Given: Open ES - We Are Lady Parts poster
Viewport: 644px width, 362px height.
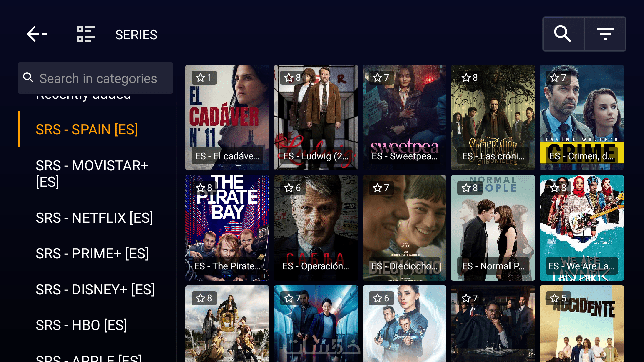Looking at the screenshot, I should click(x=582, y=228).
